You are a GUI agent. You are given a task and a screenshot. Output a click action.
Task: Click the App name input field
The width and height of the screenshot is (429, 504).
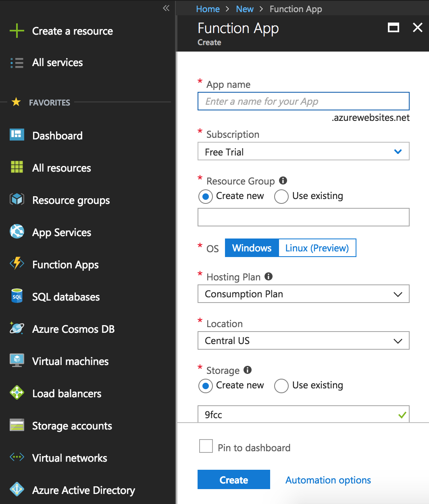tap(304, 101)
